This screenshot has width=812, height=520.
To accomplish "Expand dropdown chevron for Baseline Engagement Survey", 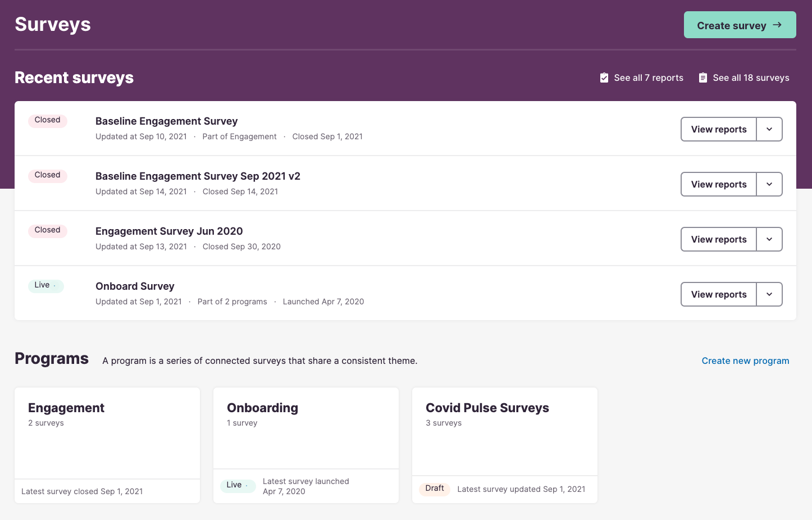I will (769, 129).
